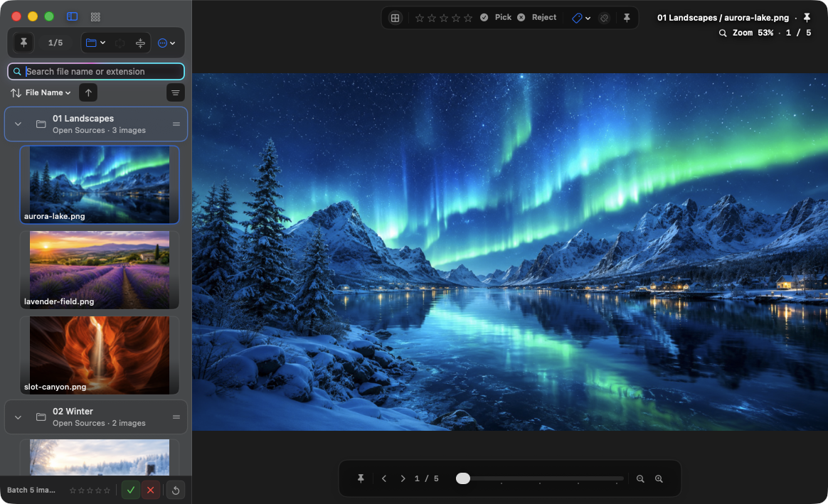
Task: Select the aurora-lake.png thumbnail
Action: click(100, 184)
